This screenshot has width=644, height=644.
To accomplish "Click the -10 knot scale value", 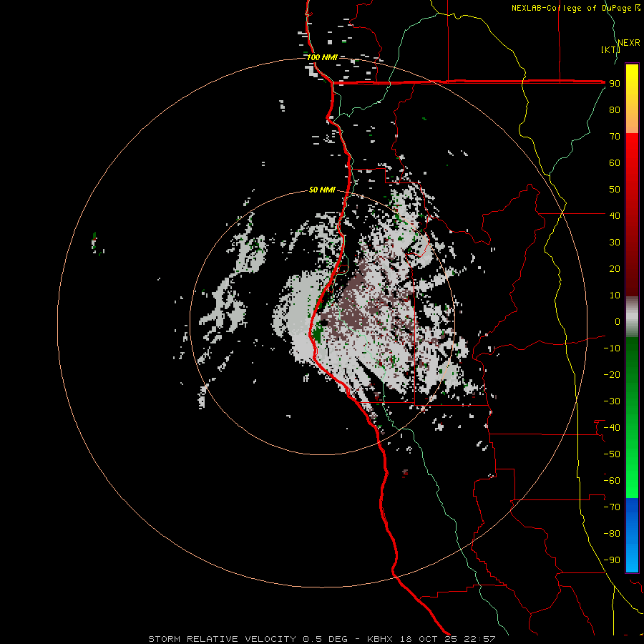I will tap(612, 348).
